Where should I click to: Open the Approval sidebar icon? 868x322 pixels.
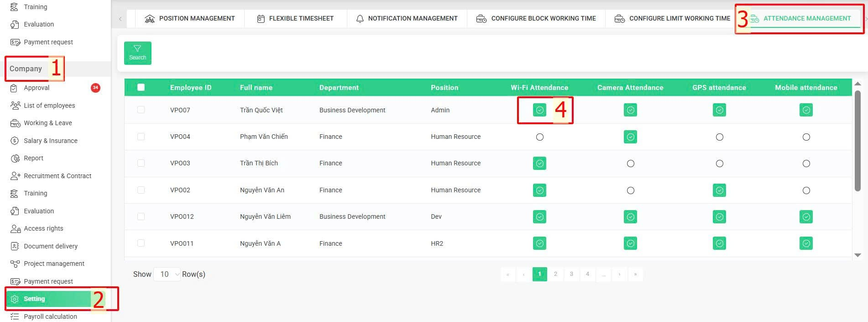(15, 88)
